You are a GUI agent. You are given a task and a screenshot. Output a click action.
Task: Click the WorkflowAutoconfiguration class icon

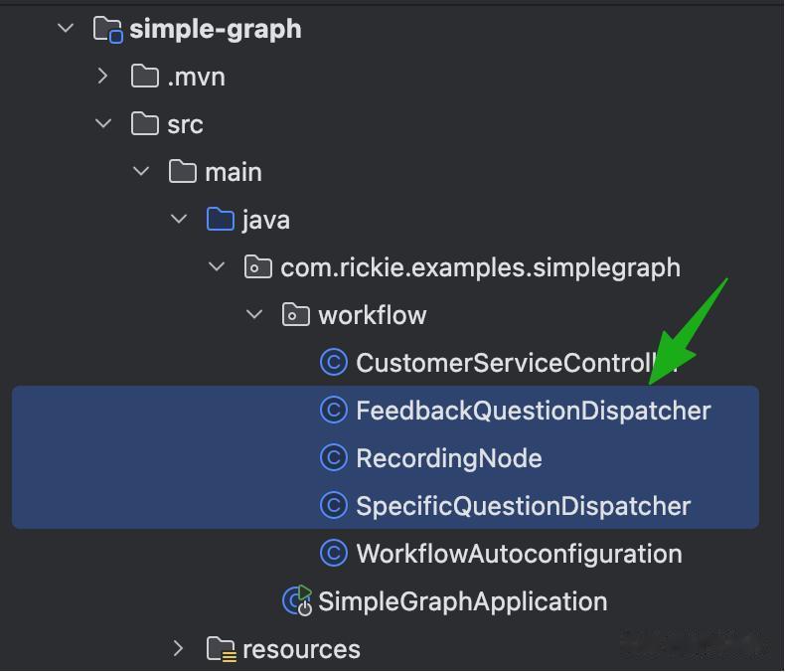(x=333, y=554)
